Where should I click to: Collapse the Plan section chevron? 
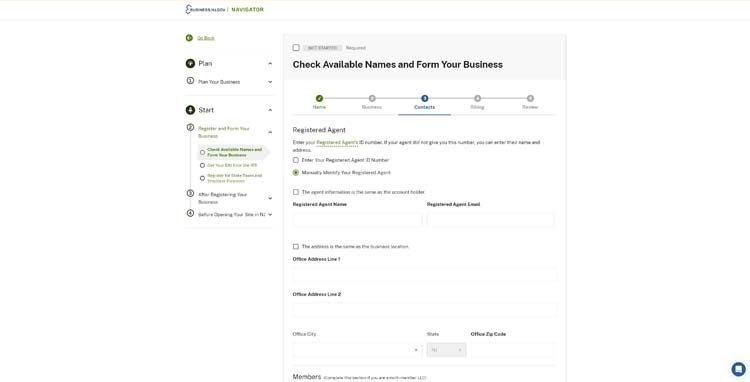click(270, 64)
